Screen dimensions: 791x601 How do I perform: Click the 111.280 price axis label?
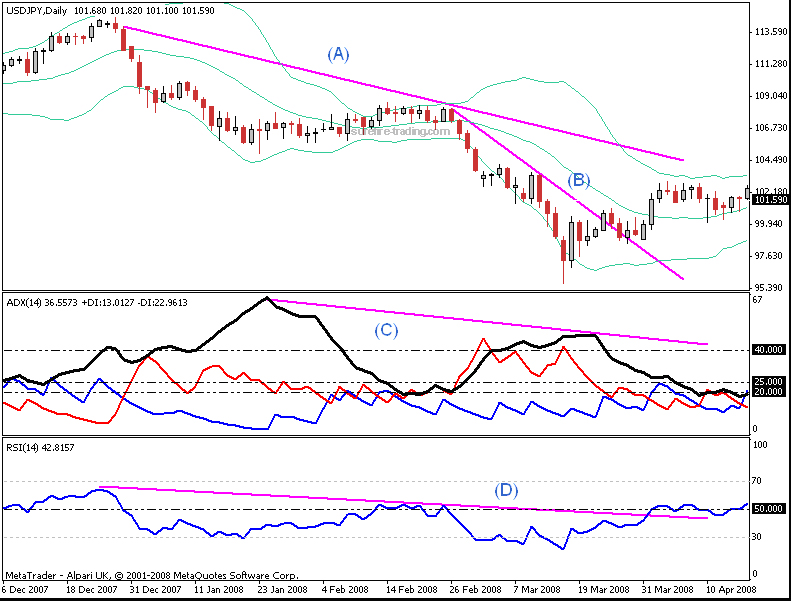pyautogui.click(x=770, y=64)
